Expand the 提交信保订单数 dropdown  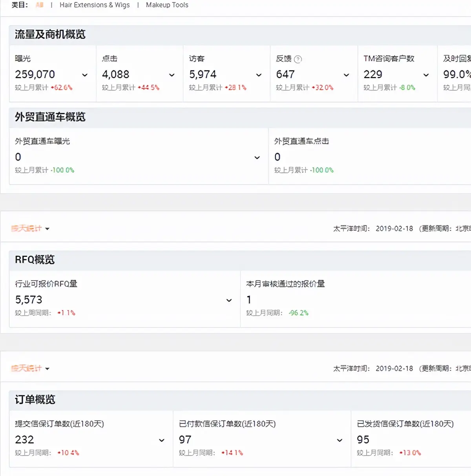(x=161, y=440)
